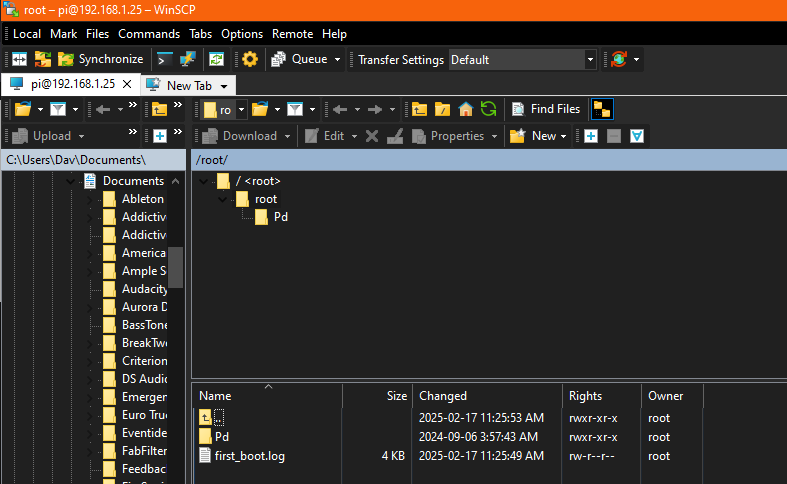The height and width of the screenshot is (484, 787).
Task: Click the Keep Remote Directory up to Date icon
Action: pos(216,59)
